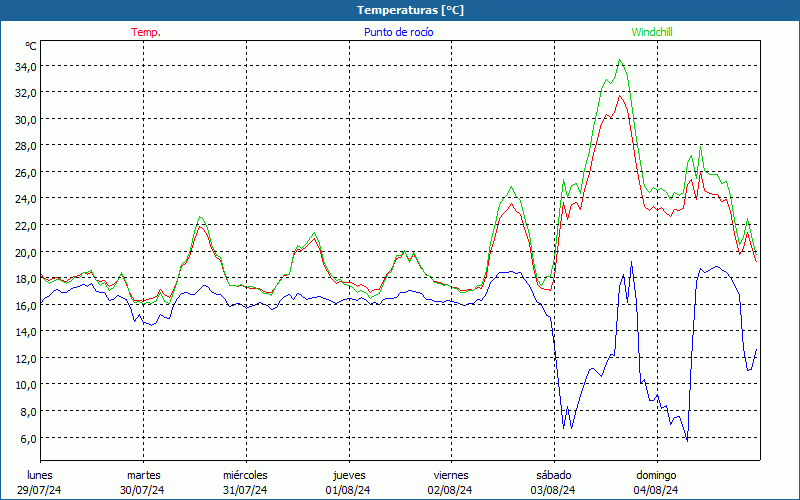Screen dimensions: 800x500
Task: Click the 'martes' day label
Action: point(143,475)
